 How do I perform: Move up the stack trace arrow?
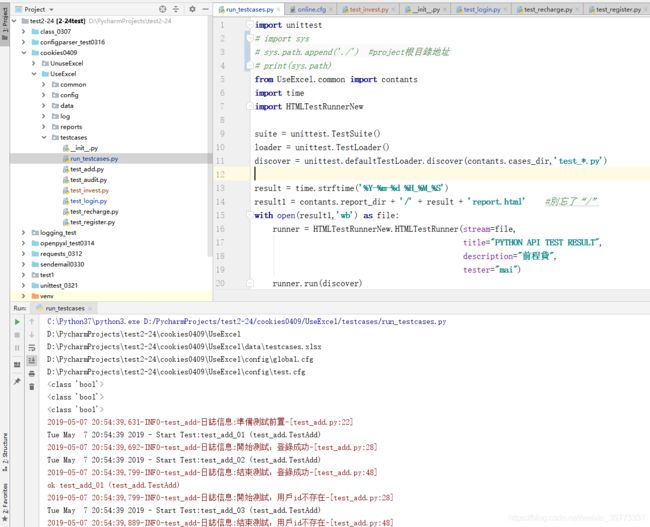coord(32,322)
